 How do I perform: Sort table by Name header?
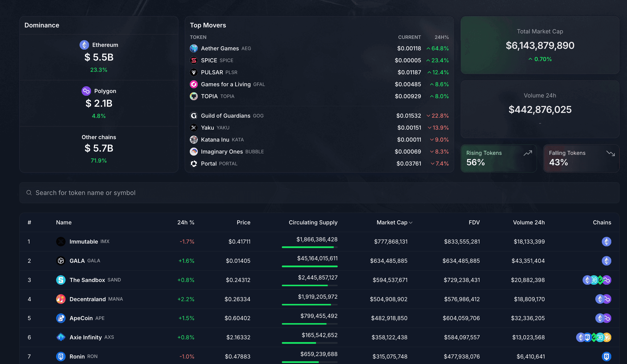[x=64, y=222]
